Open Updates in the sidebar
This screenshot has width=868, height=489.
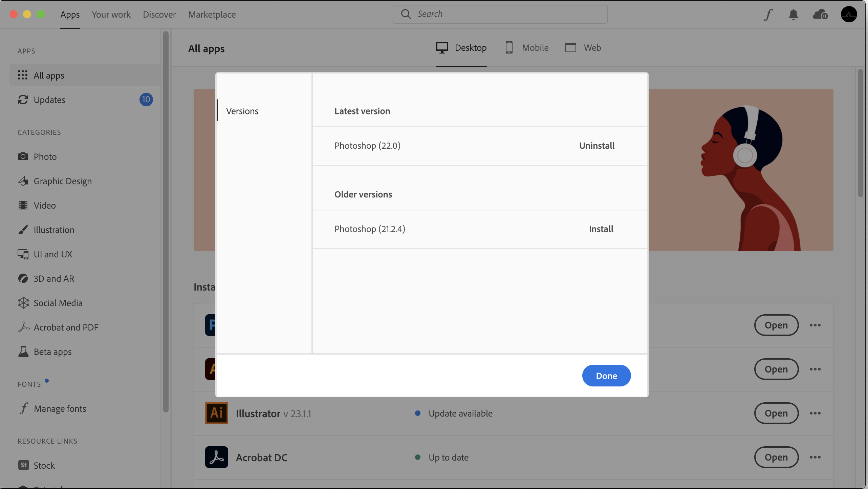point(49,100)
